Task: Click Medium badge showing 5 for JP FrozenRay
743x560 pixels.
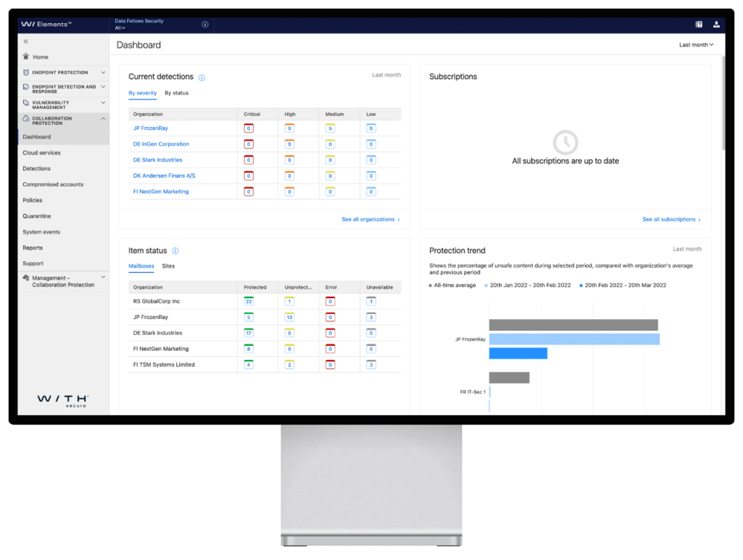Action: coord(330,128)
